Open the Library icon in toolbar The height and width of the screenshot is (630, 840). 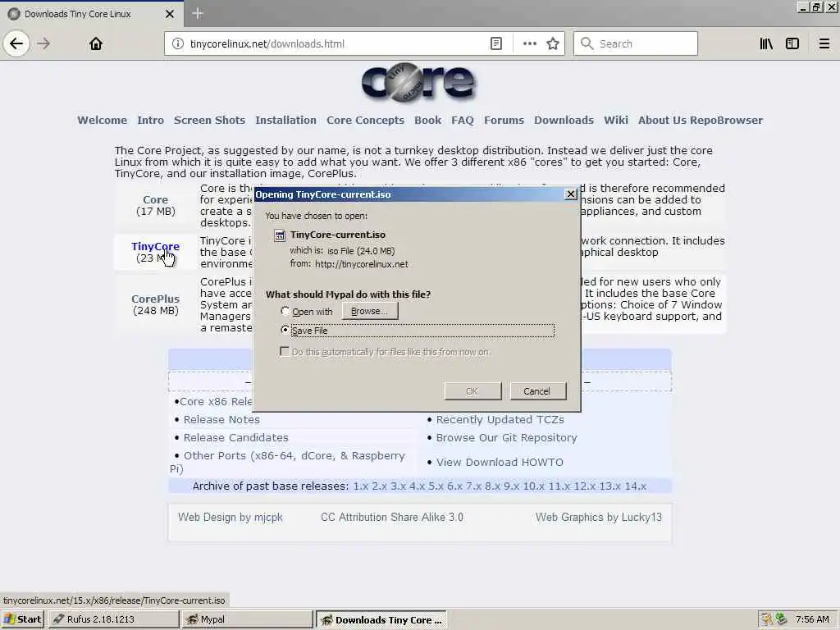click(x=766, y=44)
